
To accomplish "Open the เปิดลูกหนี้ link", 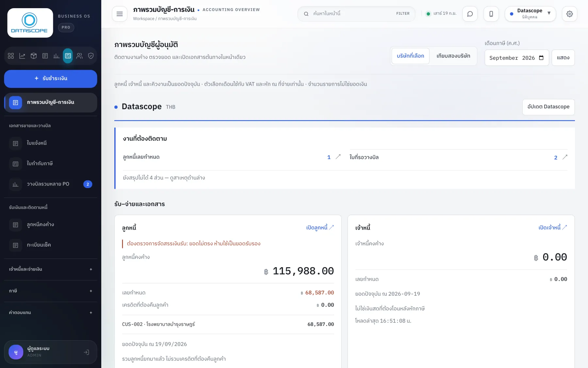I will point(320,227).
